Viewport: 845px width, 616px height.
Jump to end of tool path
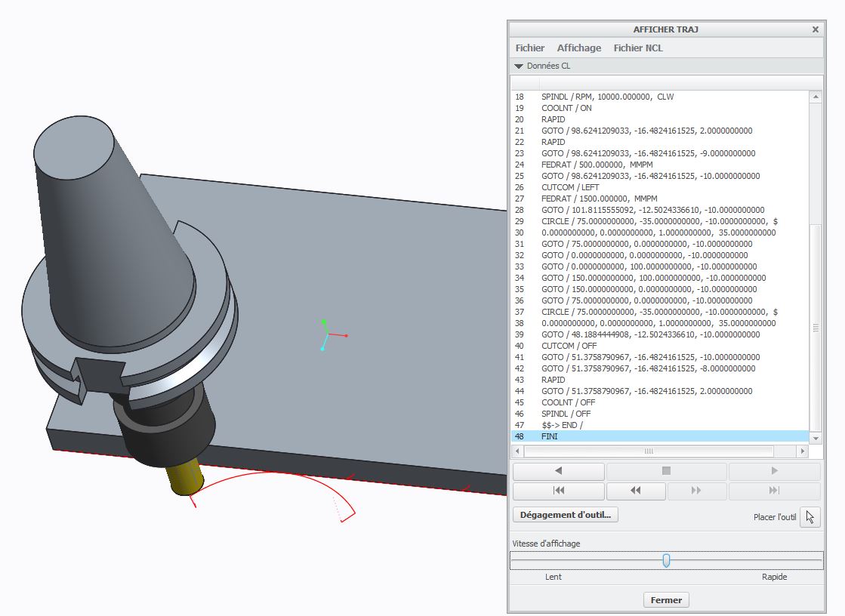tap(775, 491)
